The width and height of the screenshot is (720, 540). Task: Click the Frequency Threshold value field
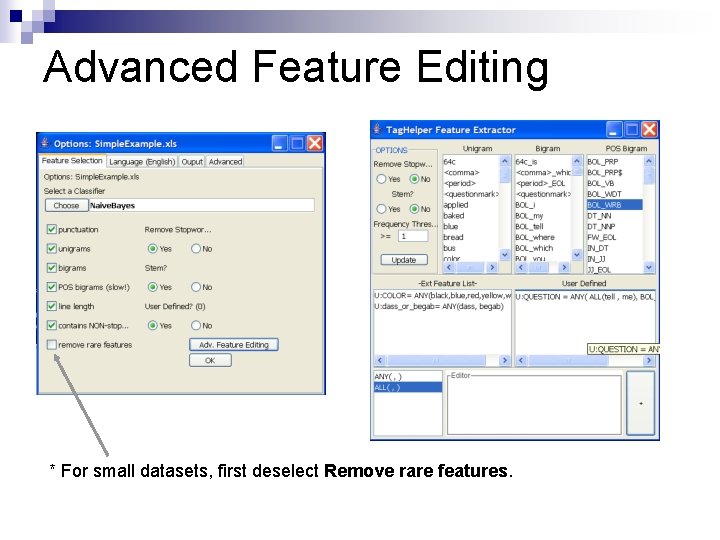click(x=413, y=236)
